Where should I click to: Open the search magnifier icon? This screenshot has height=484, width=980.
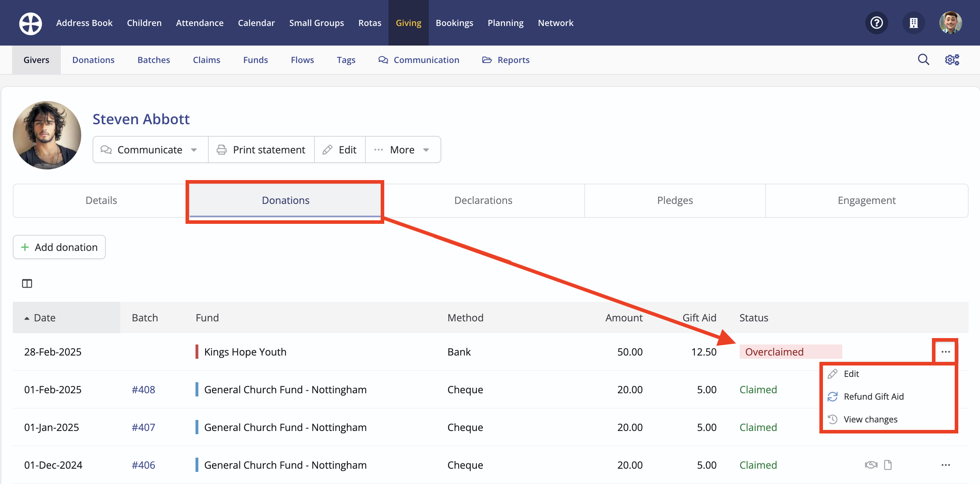pyautogui.click(x=923, y=60)
